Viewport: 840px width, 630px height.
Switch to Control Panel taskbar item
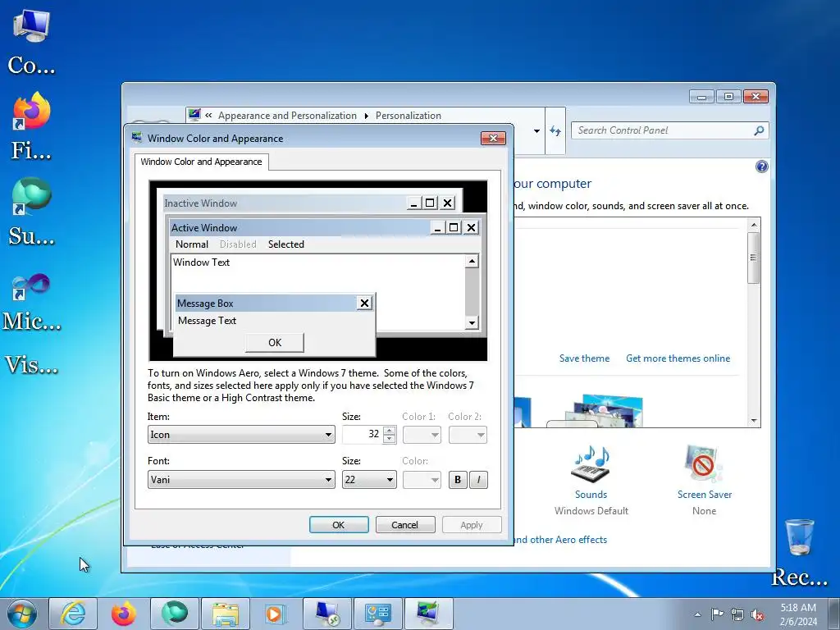coord(377,614)
